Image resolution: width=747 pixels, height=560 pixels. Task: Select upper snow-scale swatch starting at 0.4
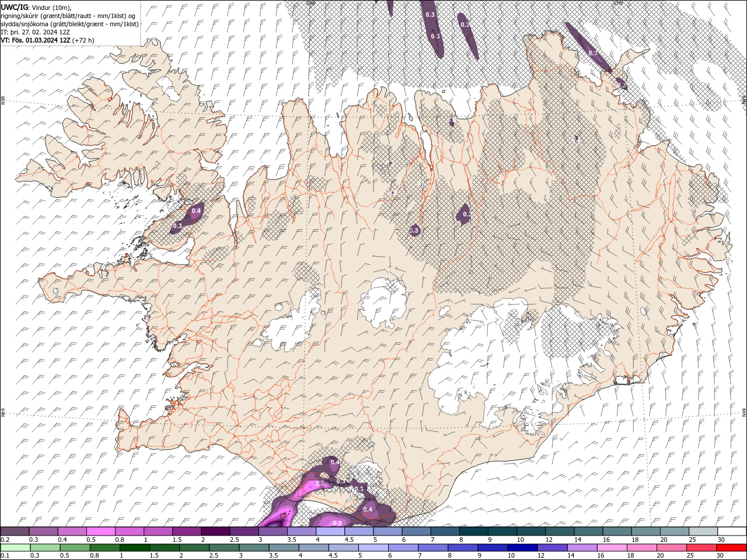(x=72, y=531)
